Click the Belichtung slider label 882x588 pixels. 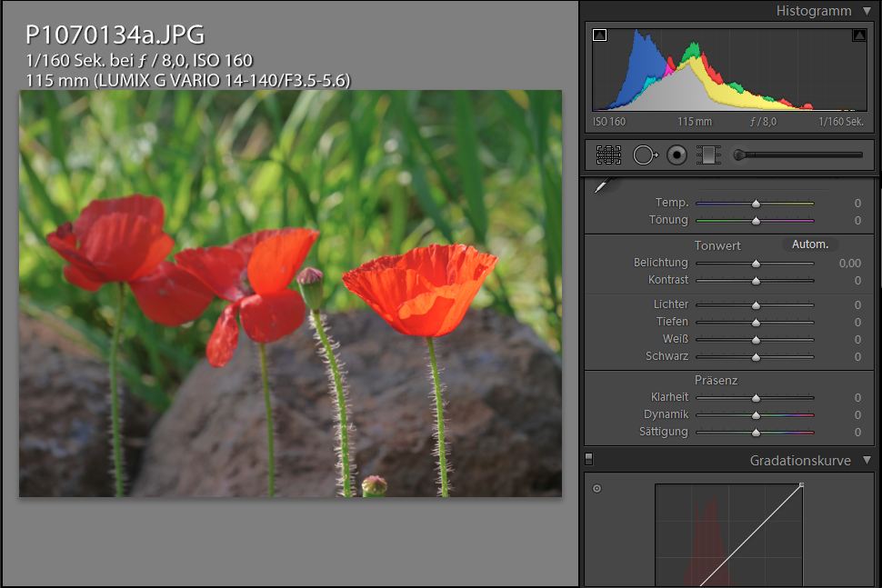point(660,263)
